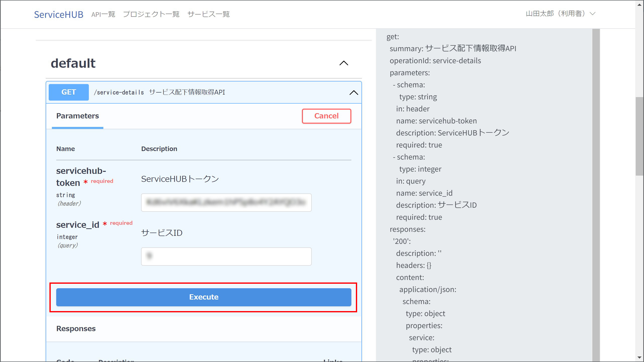Collapse the default section chevron
This screenshot has width=644, height=362.
tap(344, 63)
